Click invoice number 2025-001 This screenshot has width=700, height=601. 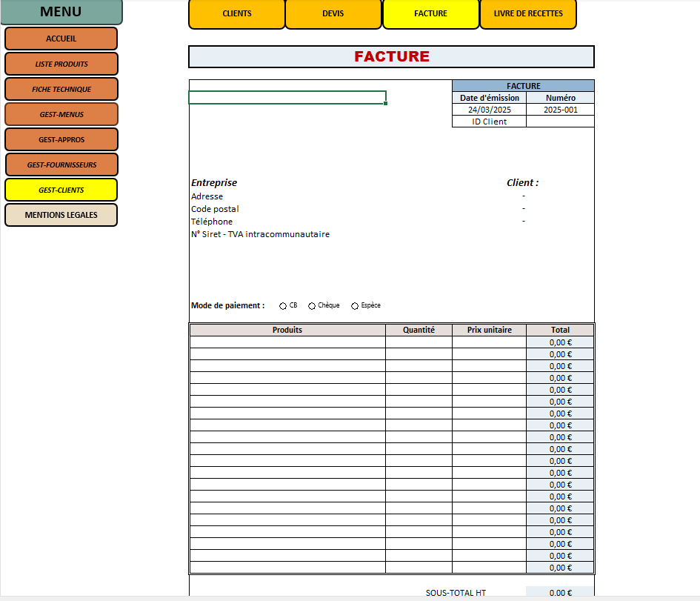pos(560,110)
